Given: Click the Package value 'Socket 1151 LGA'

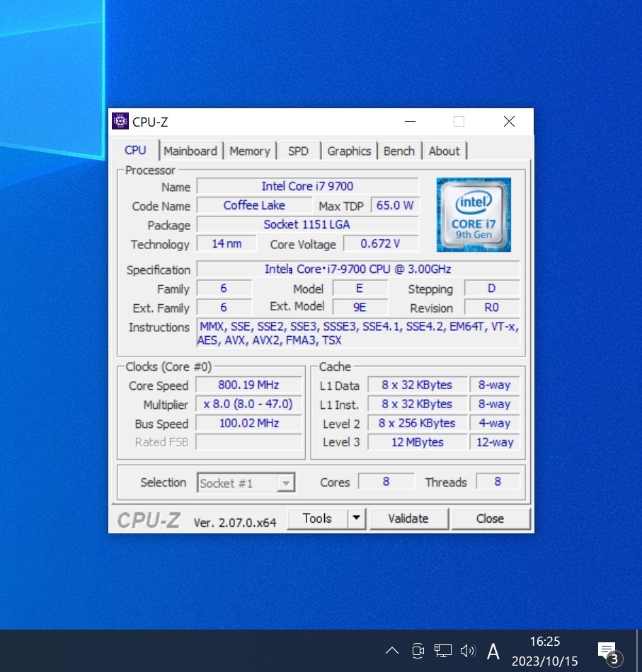Looking at the screenshot, I should pyautogui.click(x=307, y=224).
